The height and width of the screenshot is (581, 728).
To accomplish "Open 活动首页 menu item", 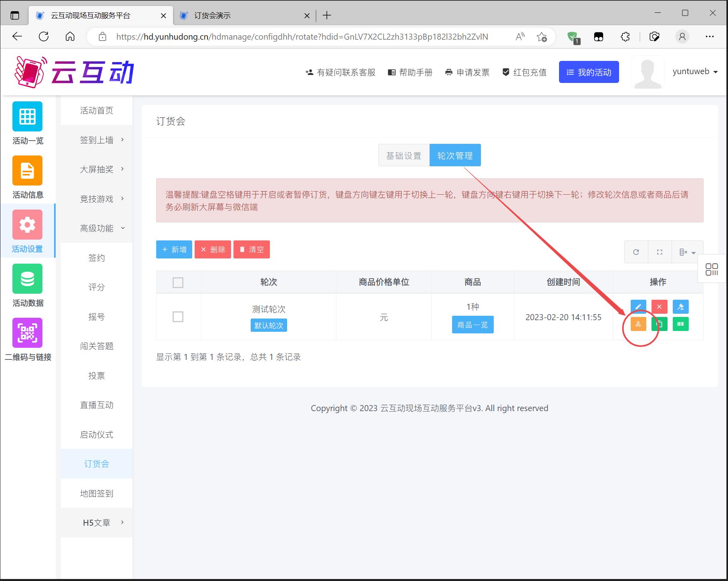I will 97,111.
